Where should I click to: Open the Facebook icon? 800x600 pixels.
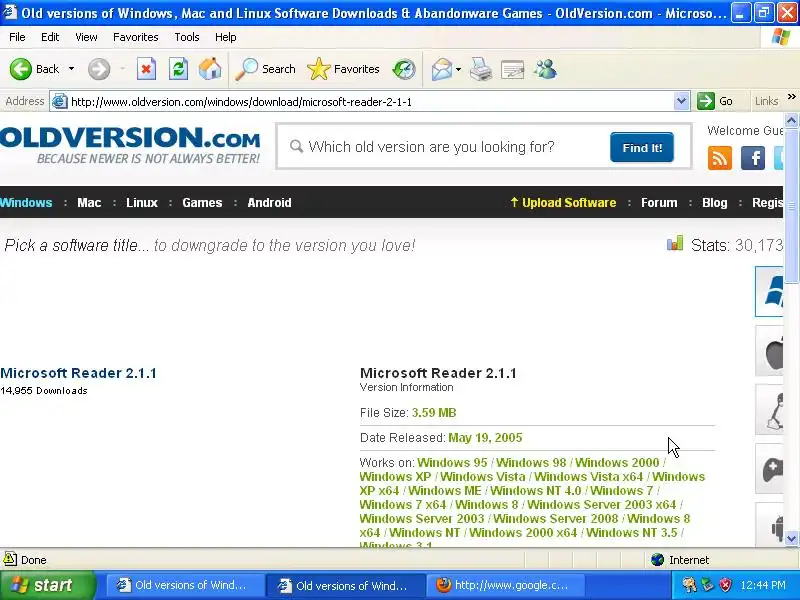[x=753, y=158]
